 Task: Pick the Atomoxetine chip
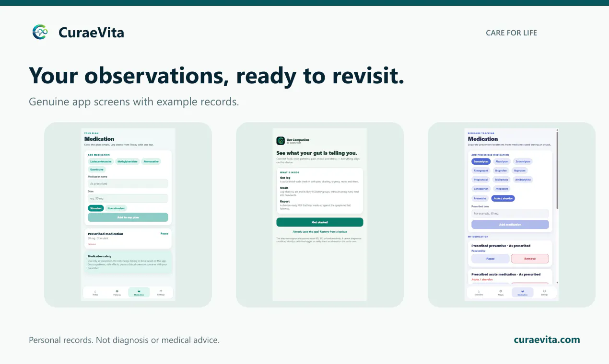coord(151,162)
